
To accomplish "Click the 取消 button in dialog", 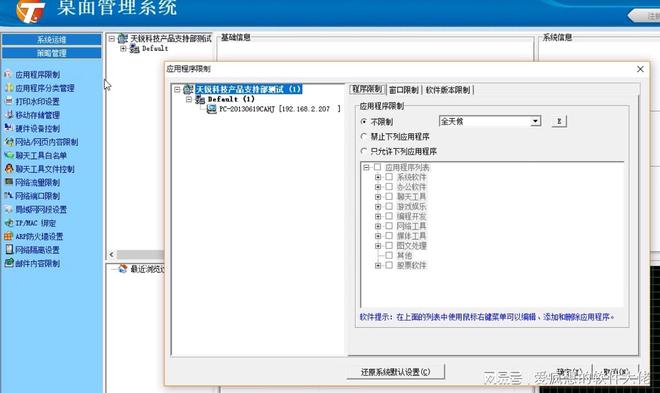I will pos(615,372).
